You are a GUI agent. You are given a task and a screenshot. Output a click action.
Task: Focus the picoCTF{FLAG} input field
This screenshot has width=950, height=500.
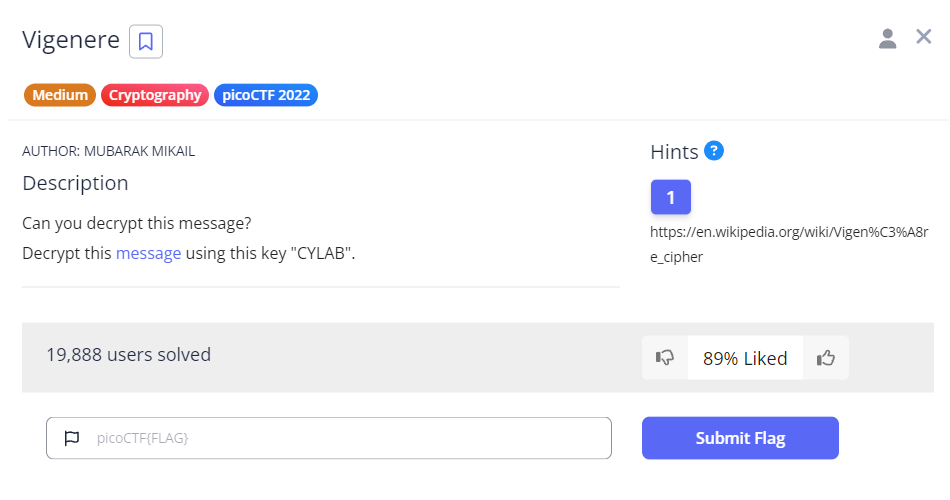pyautogui.click(x=340, y=438)
